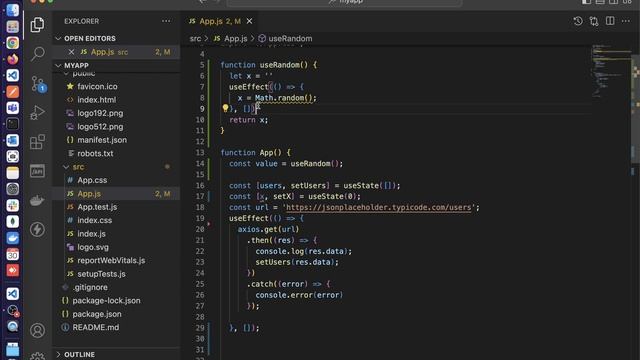640x360 pixels.
Task: Open Finder from the dock
Action: (x=12, y=10)
